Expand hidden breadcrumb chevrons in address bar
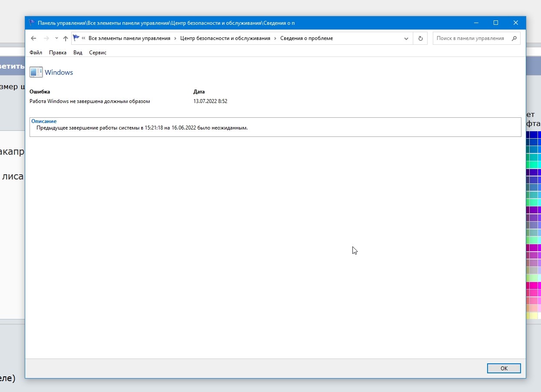Viewport: 541px width, 392px height. pyautogui.click(x=83, y=38)
